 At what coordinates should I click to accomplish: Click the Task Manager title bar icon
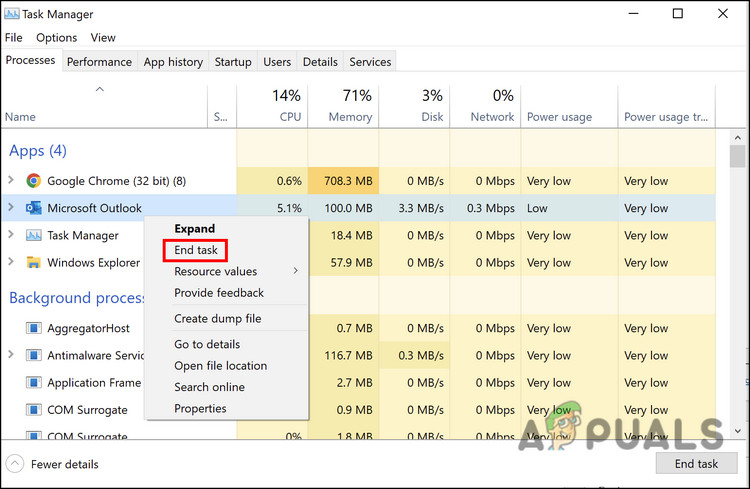(12, 14)
